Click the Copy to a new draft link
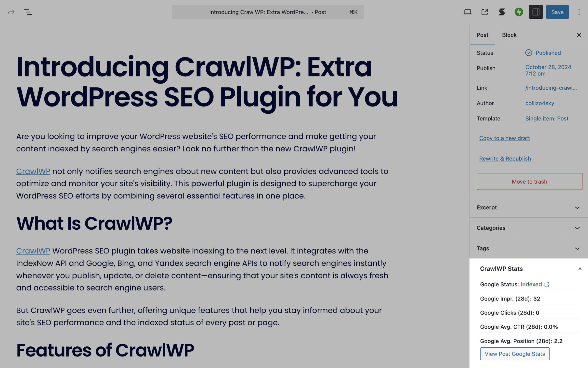Viewport: 588px width, 368px height. tap(505, 138)
